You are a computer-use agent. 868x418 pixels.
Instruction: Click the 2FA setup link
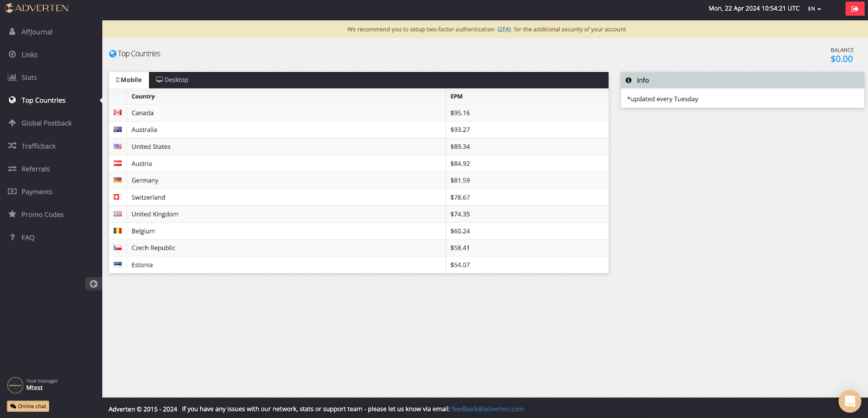point(504,29)
